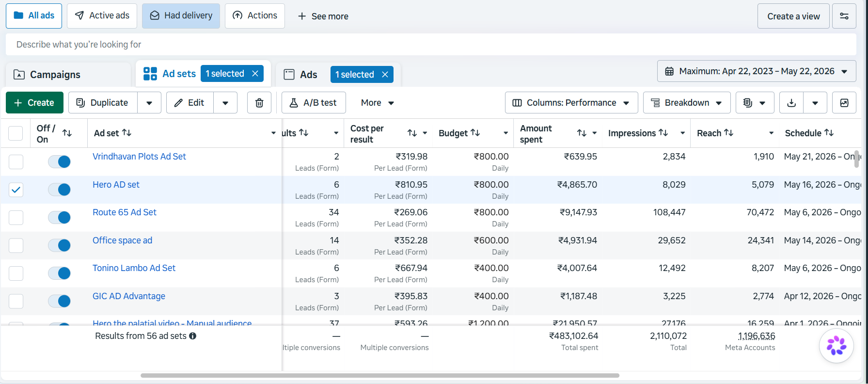Screen dimensions: 868x384
Task: Check the Office space ad checkbox
Action: click(16, 245)
